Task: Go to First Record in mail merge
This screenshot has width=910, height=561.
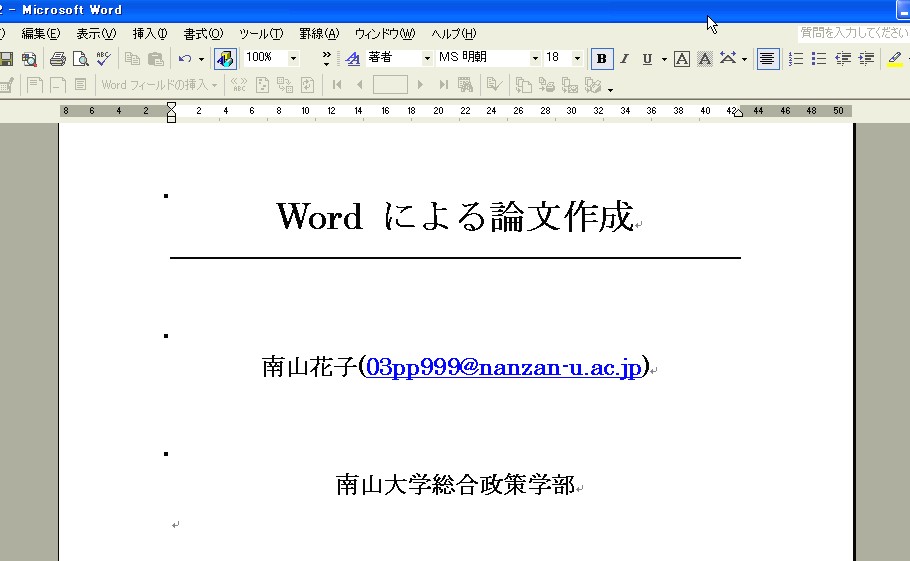Action: 337,85
